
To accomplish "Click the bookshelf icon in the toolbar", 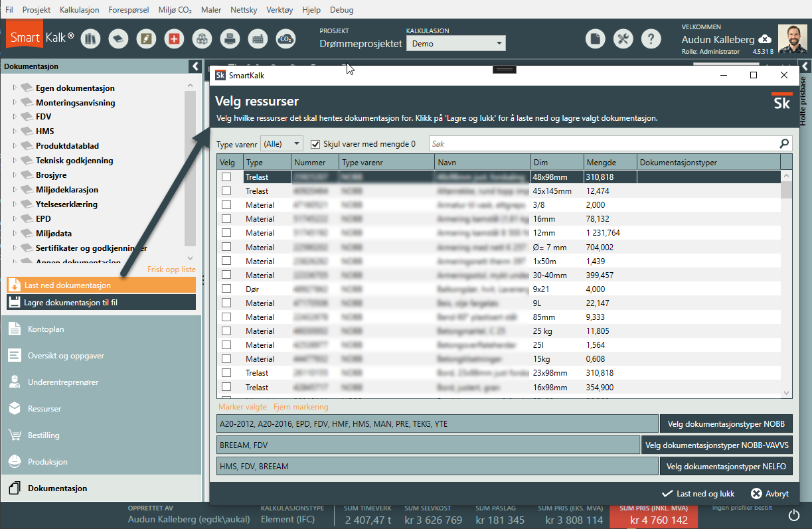I will click(x=90, y=39).
